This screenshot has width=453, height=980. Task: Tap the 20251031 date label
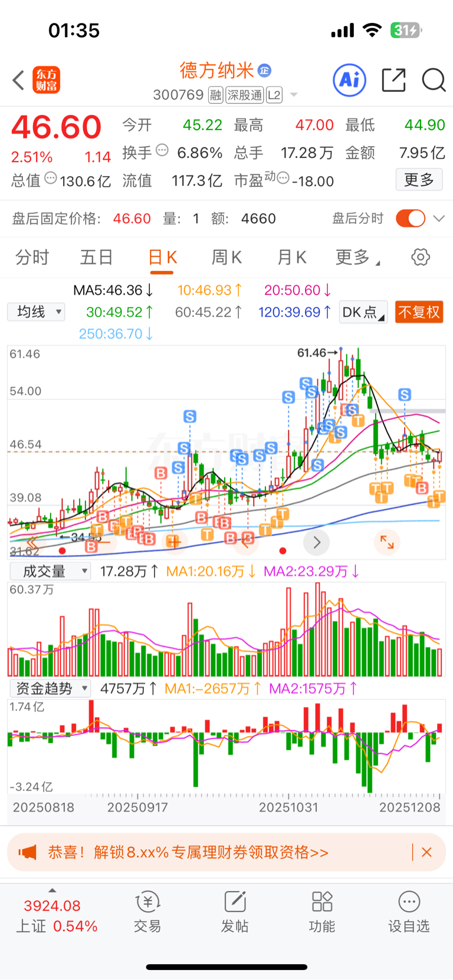click(288, 807)
